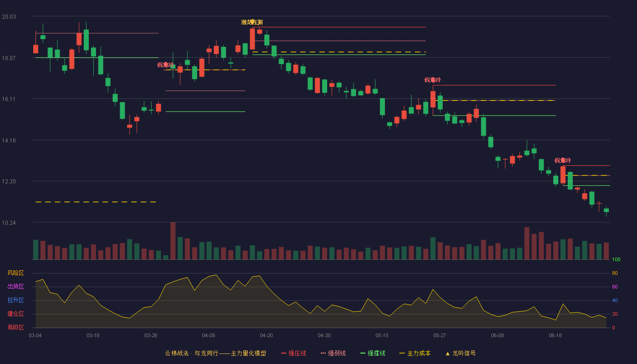The height and width of the screenshot is (364, 637).
Task: Toggle the 强撑线 green legend entry
Action: coord(373,353)
